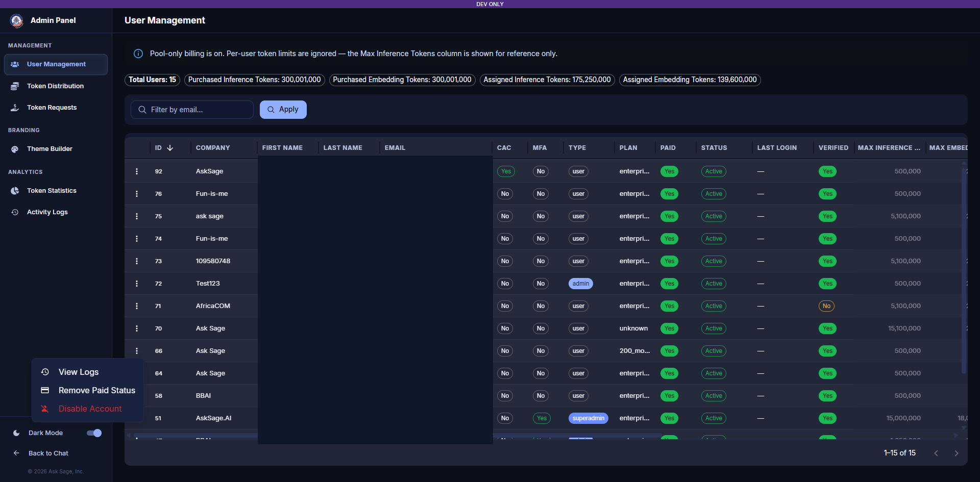The image size is (980, 482).
Task: Focus the Filter by email input field
Action: click(x=192, y=110)
